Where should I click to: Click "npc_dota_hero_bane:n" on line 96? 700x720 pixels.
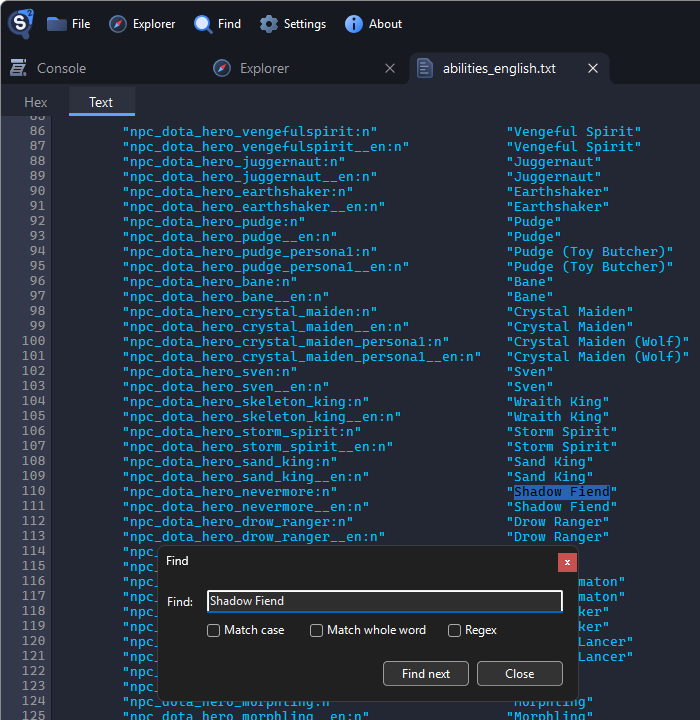pos(210,281)
